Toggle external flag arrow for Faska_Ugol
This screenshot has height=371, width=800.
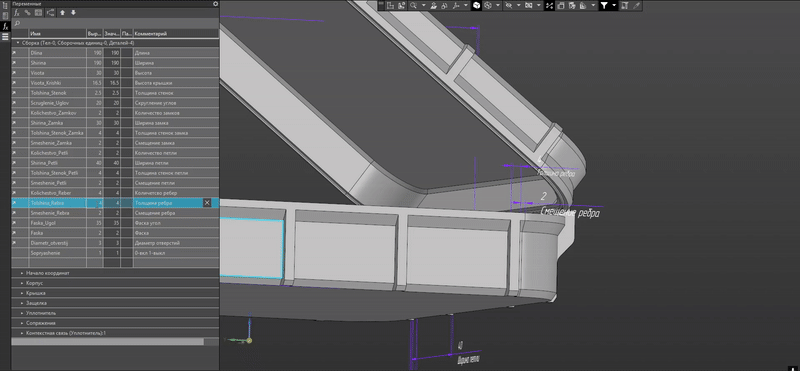click(14, 223)
